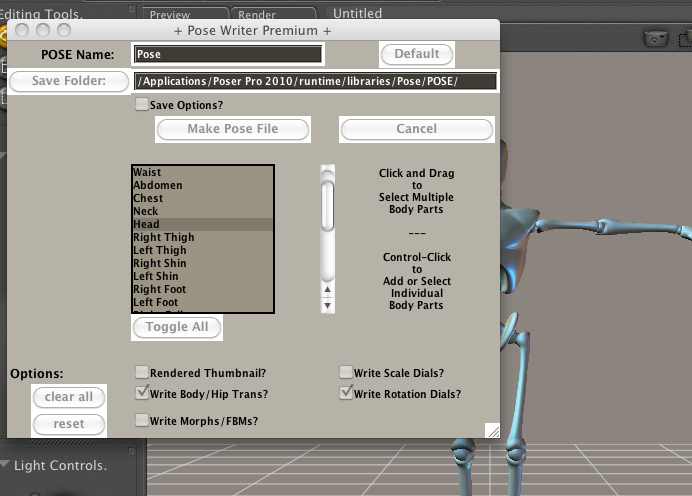Select Right Thigh in body parts list
The height and width of the screenshot is (496, 692).
[203, 237]
